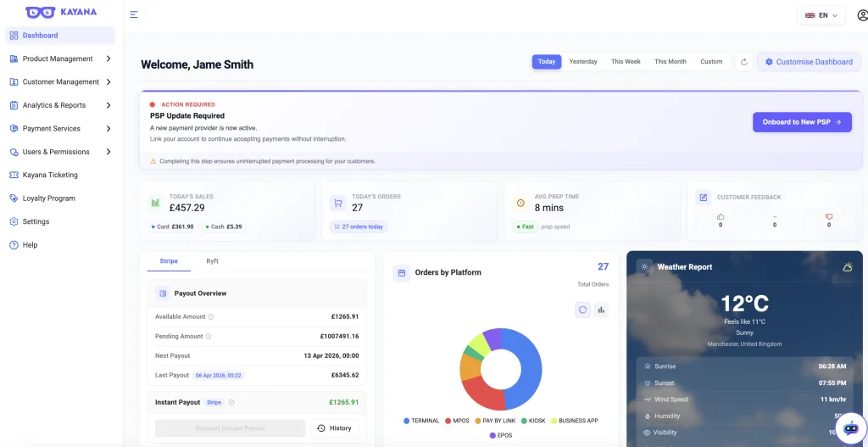Viewport: 868px width, 447px height.
Task: Open the EN language dropdown
Action: (x=821, y=15)
